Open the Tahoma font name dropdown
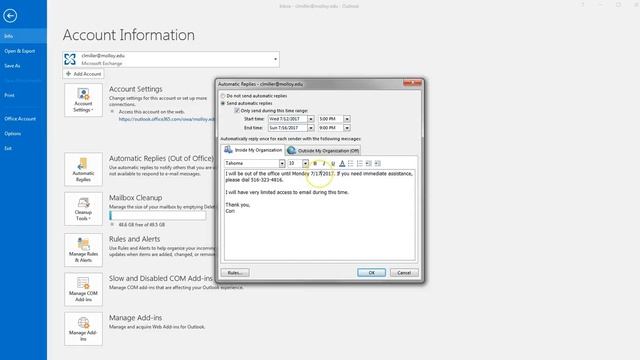This screenshot has height=360, width=640. point(282,163)
